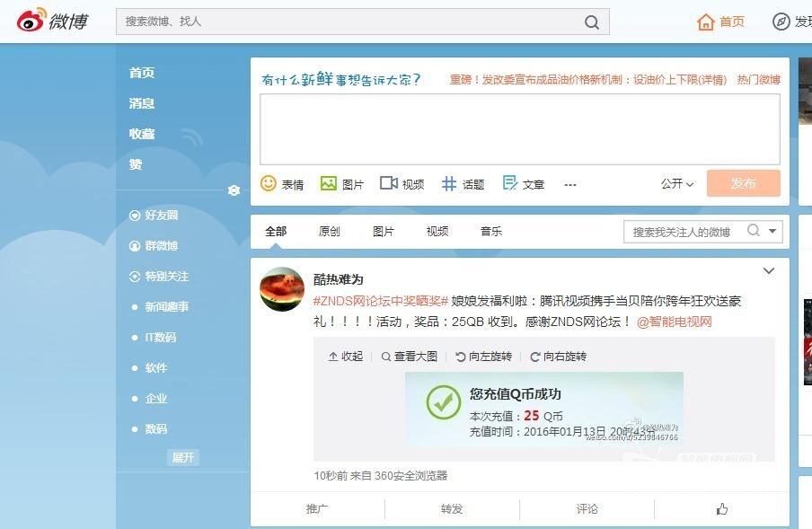This screenshot has height=529, width=812.
Task: Open 特别关注 in the sidebar
Action: [x=159, y=277]
